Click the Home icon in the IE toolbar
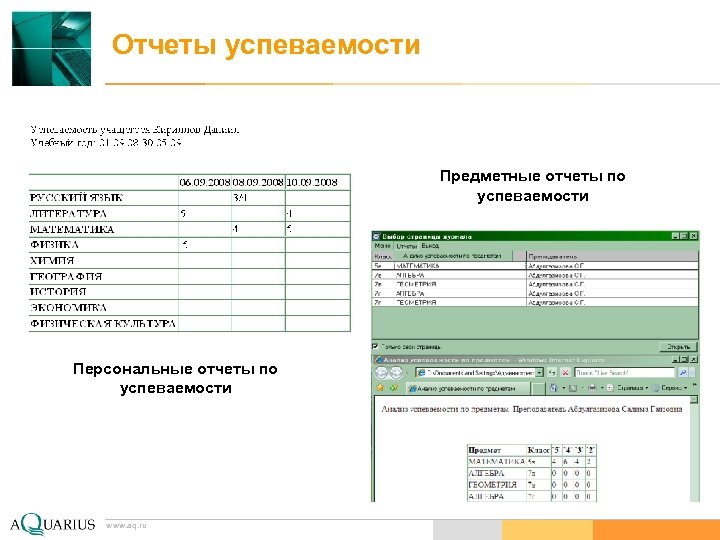Image resolution: width=720 pixels, height=540 pixels. click(554, 388)
